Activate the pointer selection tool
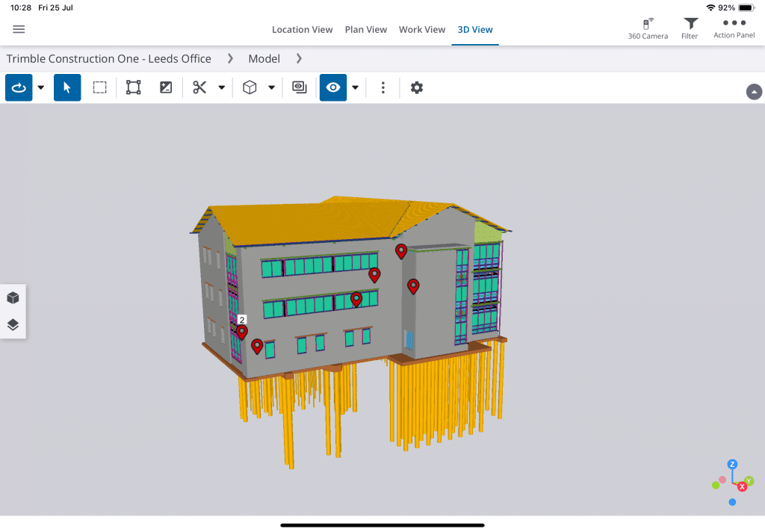This screenshot has width=765, height=532. [x=67, y=87]
